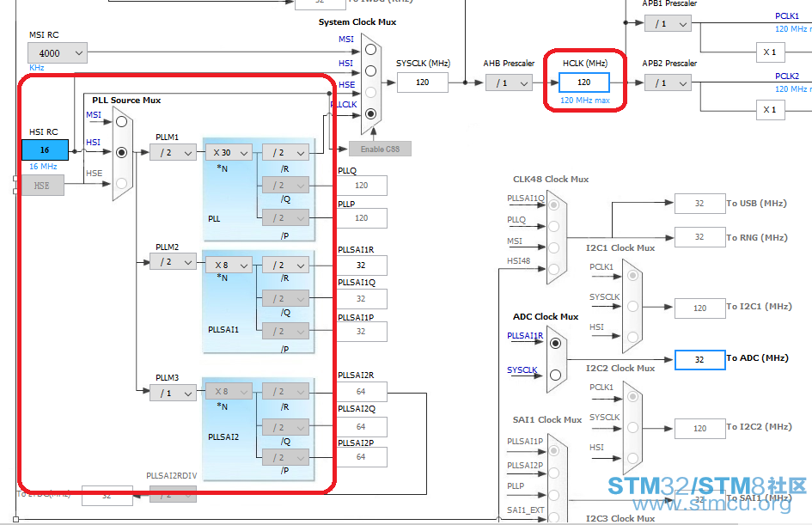Select PLLP in SAI1 Clock Mux
The height and width of the screenshot is (525, 812).
(553, 495)
